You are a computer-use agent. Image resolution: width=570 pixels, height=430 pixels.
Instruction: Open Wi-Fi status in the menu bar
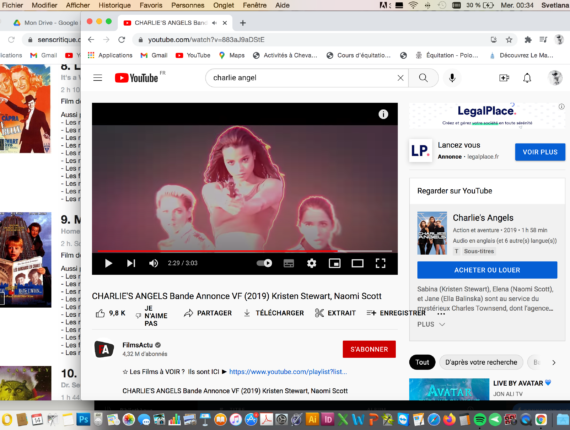tap(413, 5)
